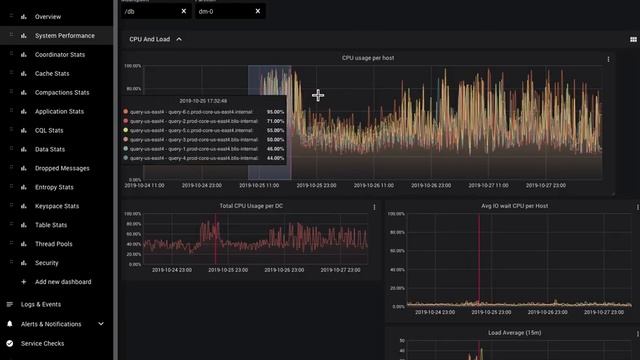Click the 55.00% value in the chart tooltip
Image resolution: width=640 pixels, height=360 pixels.
tap(276, 130)
